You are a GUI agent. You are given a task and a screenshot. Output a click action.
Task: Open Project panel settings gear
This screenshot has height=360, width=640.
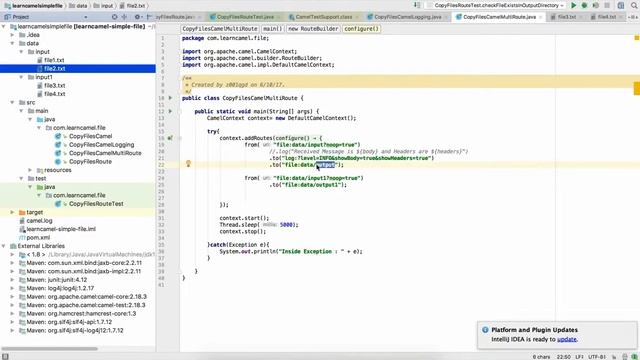tap(138, 17)
